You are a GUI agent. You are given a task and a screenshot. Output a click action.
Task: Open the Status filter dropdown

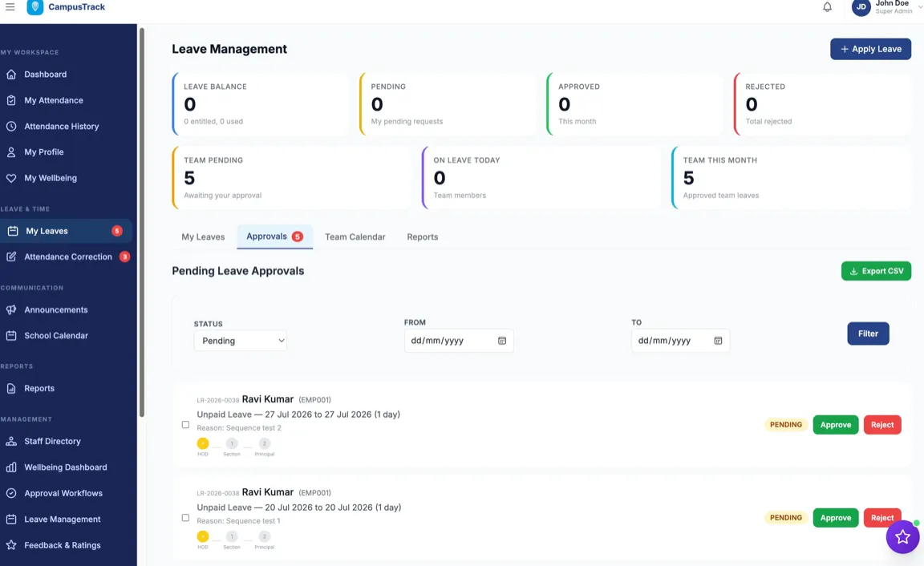240,340
